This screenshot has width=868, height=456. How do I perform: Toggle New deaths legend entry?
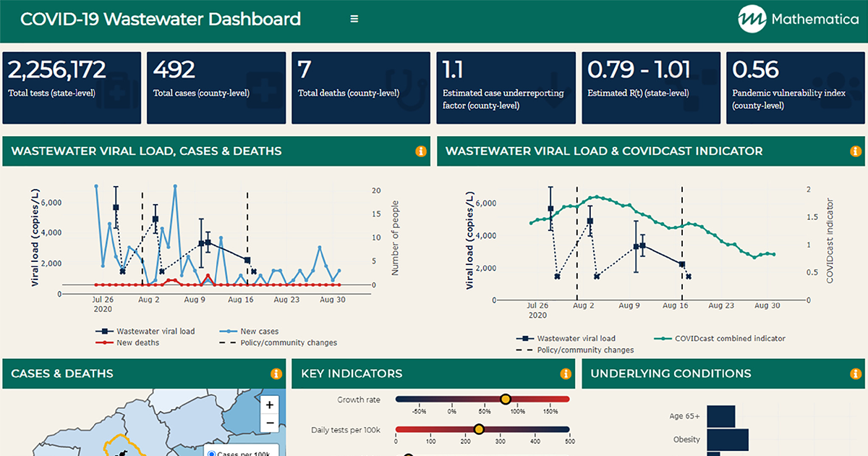pyautogui.click(x=127, y=343)
